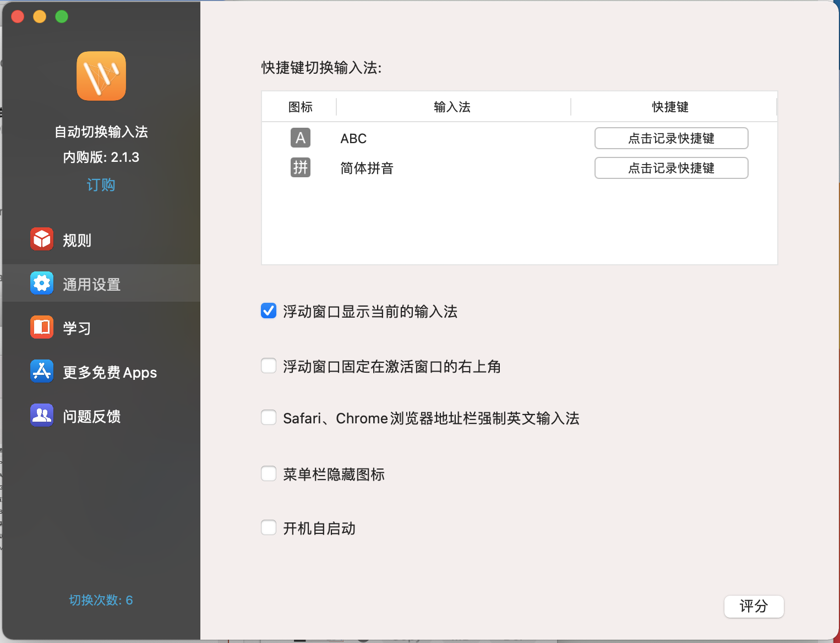This screenshot has height=643, width=840.
Task: Click the 订购 link
Action: pos(101,184)
